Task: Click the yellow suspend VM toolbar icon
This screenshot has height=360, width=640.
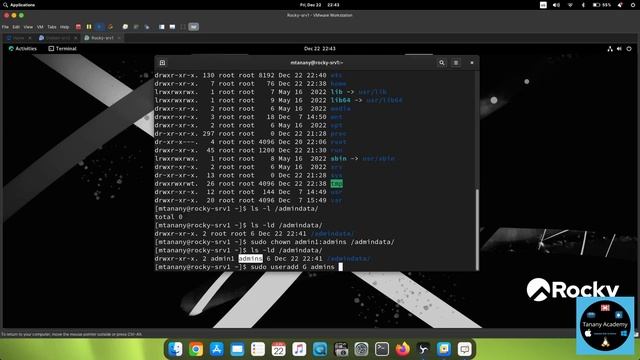Action: point(89,27)
